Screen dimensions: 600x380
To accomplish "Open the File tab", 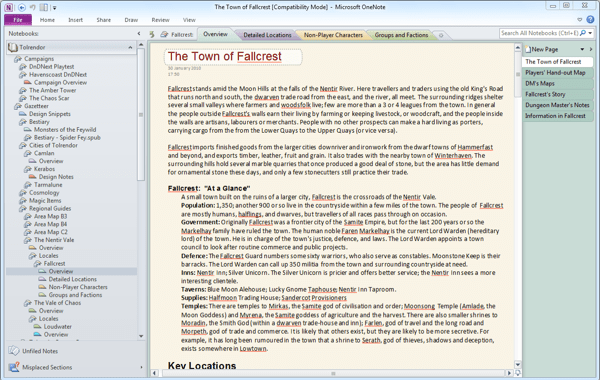I will [x=18, y=20].
